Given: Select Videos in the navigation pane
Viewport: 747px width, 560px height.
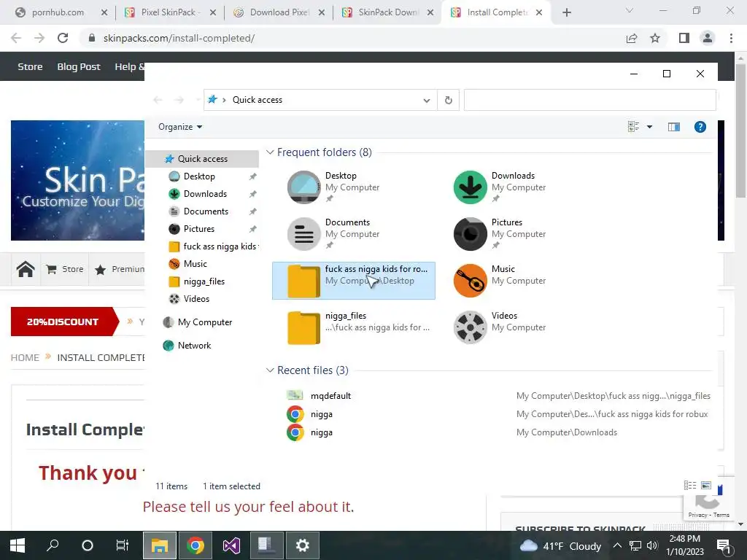Looking at the screenshot, I should (196, 299).
